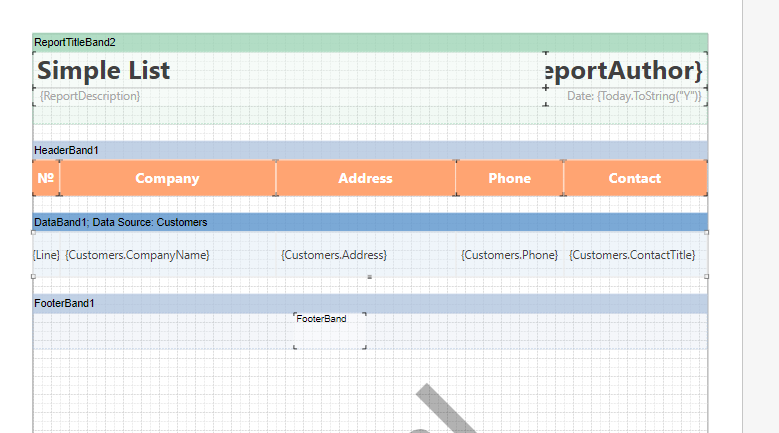The width and height of the screenshot is (779, 433).
Task: Select the {Line} data field
Action: click(x=46, y=255)
